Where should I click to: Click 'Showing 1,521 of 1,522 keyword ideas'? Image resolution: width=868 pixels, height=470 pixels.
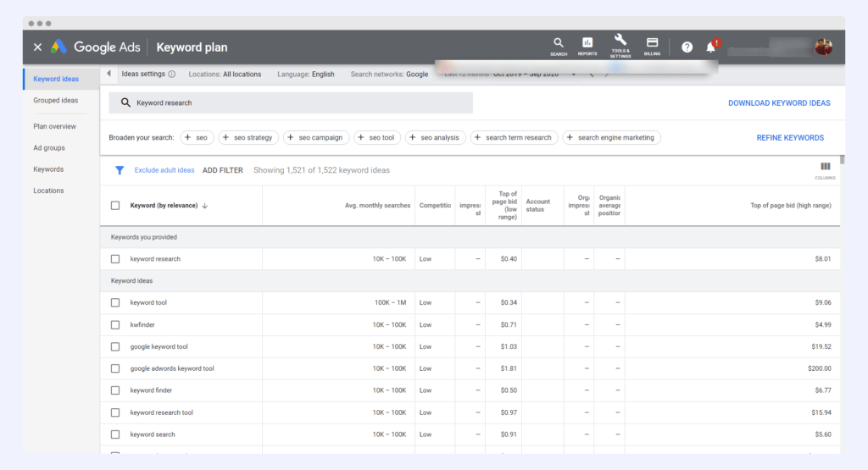tap(321, 170)
